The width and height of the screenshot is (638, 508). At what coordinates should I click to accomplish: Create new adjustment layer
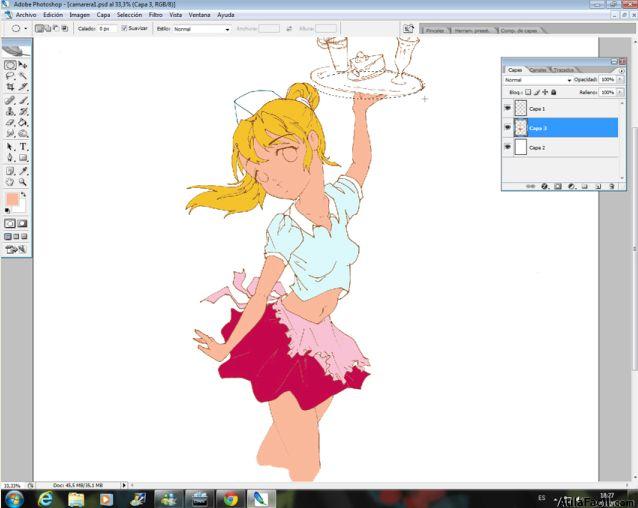pos(571,186)
